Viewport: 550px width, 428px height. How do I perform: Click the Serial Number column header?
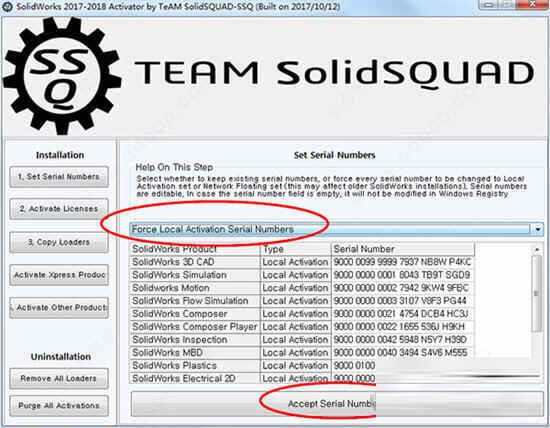coord(403,249)
